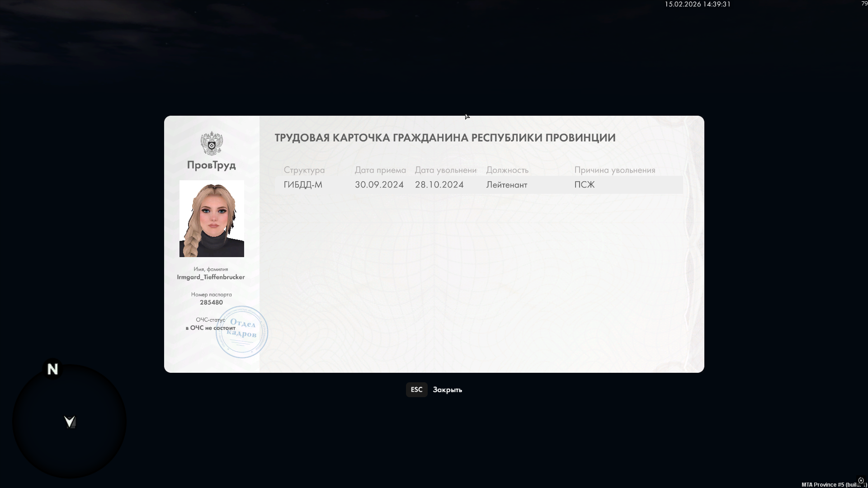Click the name Irmgard_Tieffenbrucker
This screenshot has width=868, height=488.
tap(211, 277)
